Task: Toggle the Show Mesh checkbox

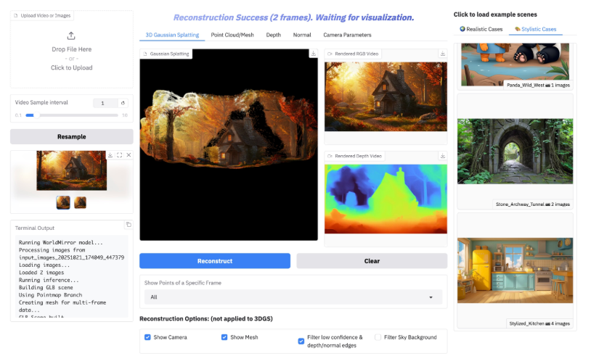Action: coord(224,337)
